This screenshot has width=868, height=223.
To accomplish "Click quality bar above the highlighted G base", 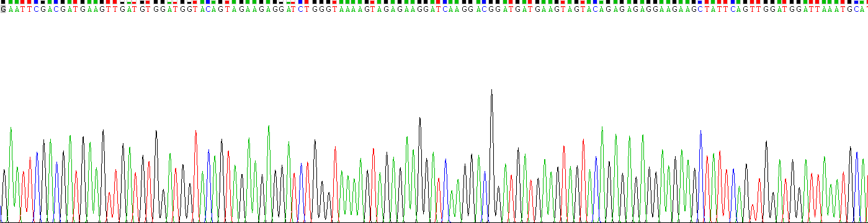I will point(3,2).
